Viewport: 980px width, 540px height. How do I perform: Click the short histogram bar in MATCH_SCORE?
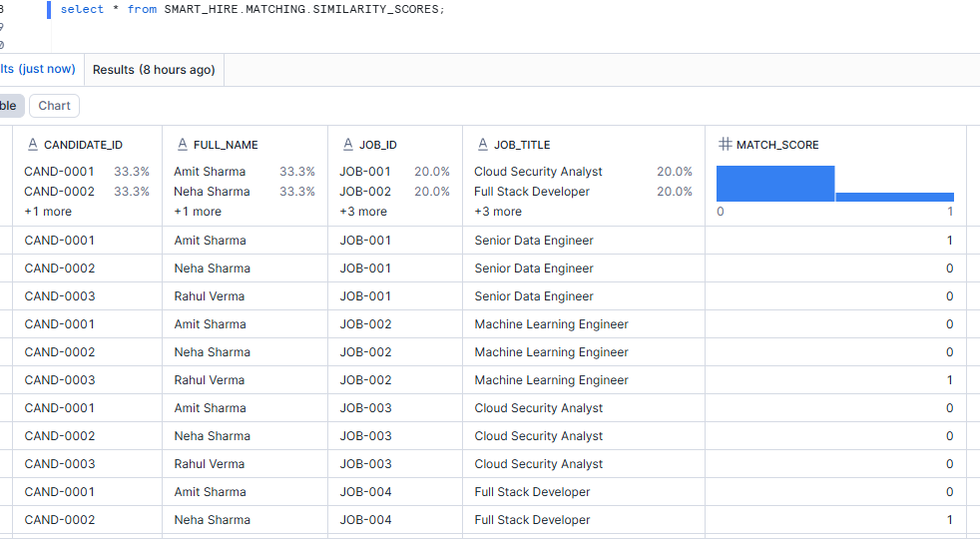click(x=894, y=197)
